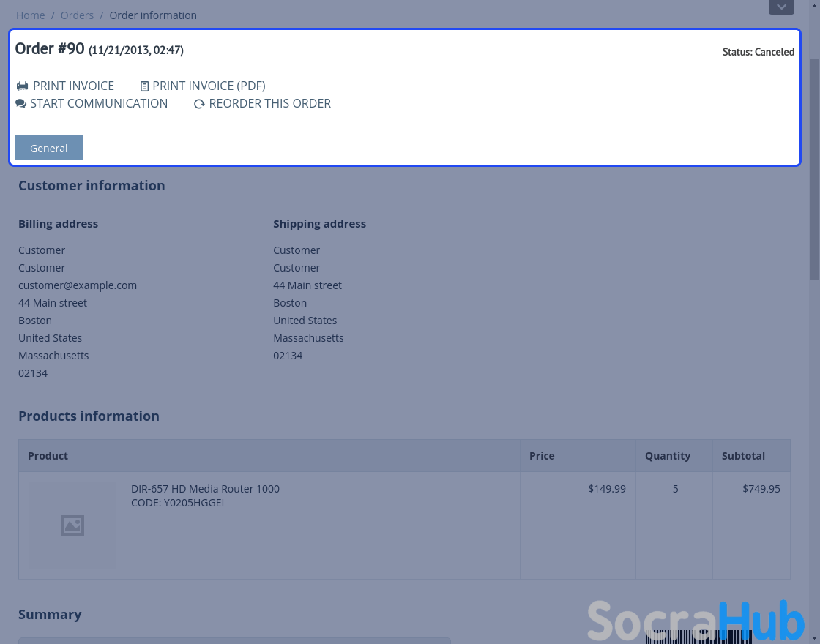This screenshot has height=644, width=820.
Task: Switch to the General tab
Action: 49,148
